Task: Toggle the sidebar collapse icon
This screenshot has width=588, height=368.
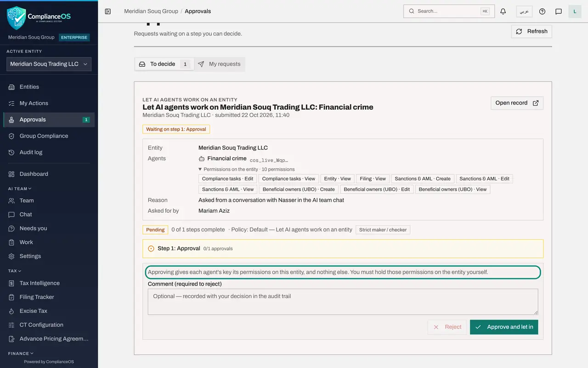Action: click(108, 11)
